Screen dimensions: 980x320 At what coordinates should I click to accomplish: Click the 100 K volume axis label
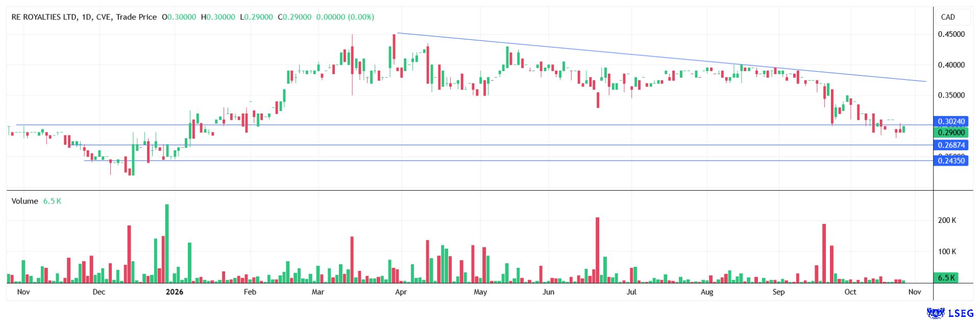[x=947, y=252]
